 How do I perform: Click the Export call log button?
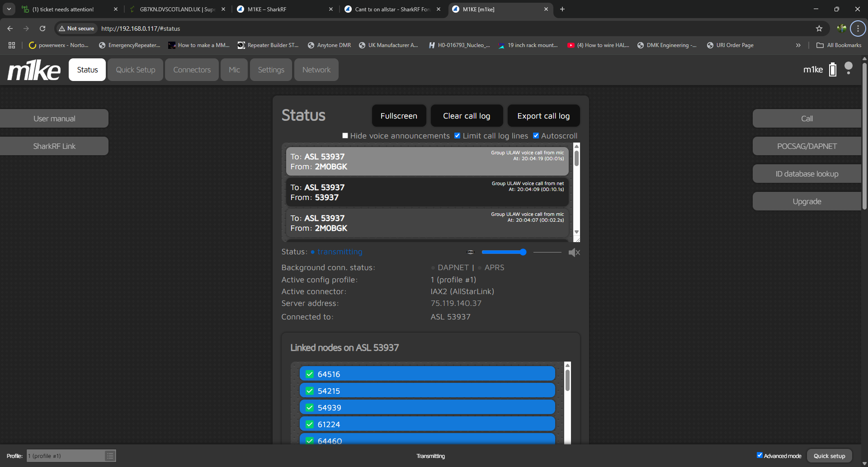coord(543,116)
